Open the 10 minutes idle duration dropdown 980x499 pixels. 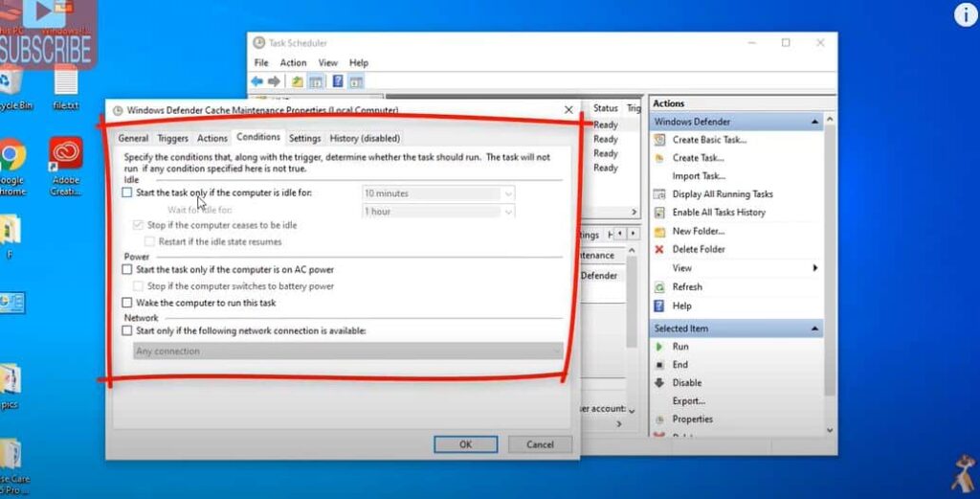pos(508,193)
